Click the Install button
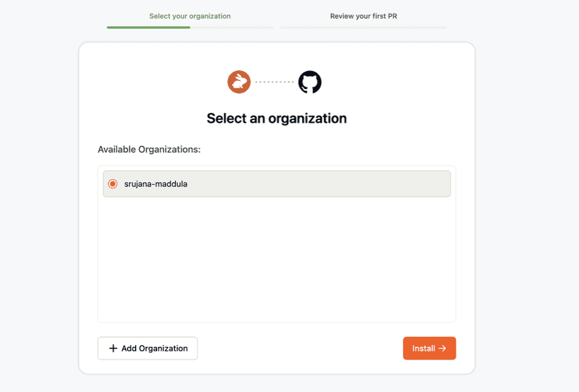The width and height of the screenshot is (579, 392). (x=429, y=348)
